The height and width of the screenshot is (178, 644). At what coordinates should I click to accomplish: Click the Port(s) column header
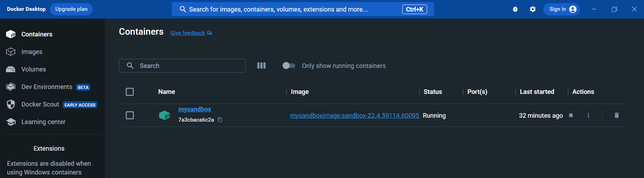pyautogui.click(x=477, y=92)
